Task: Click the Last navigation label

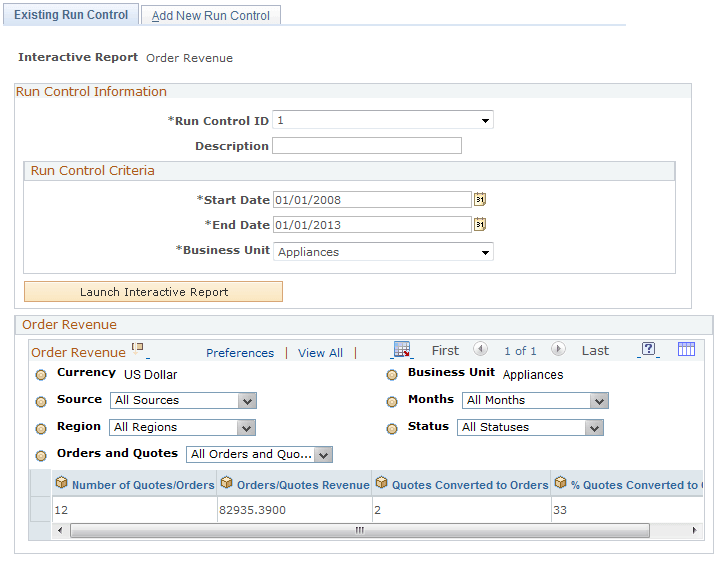Action: coord(595,351)
